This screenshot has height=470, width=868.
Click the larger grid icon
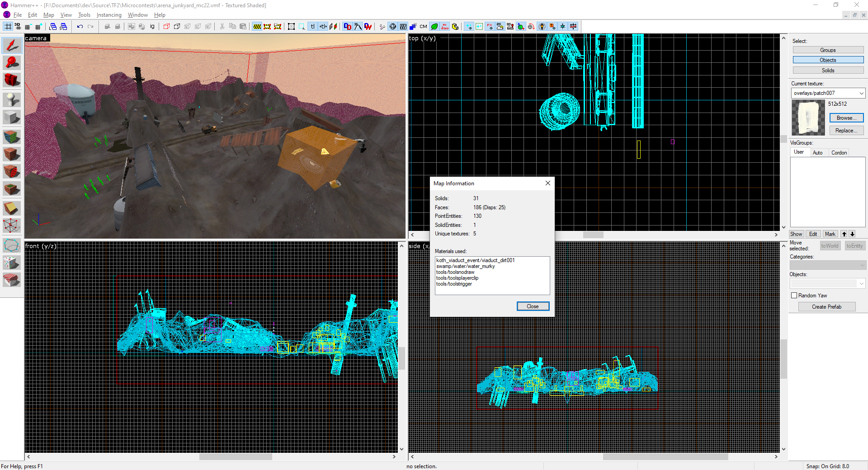pos(38,27)
